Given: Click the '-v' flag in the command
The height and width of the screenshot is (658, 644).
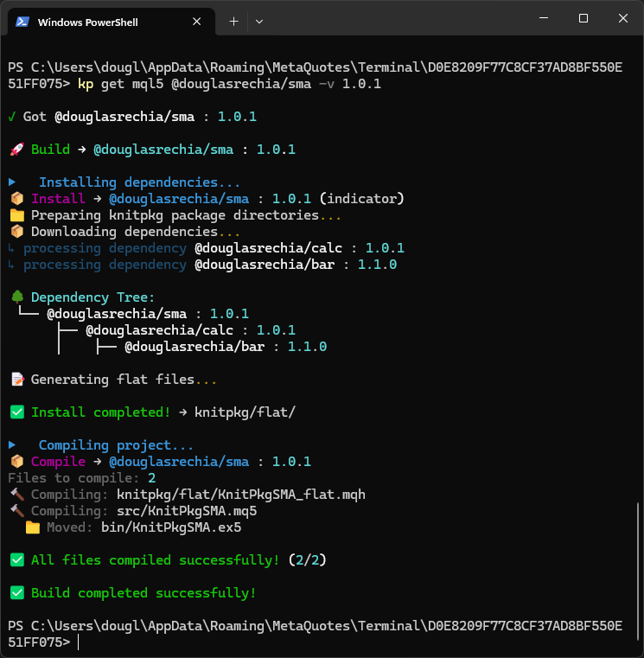Looking at the screenshot, I should [x=327, y=84].
